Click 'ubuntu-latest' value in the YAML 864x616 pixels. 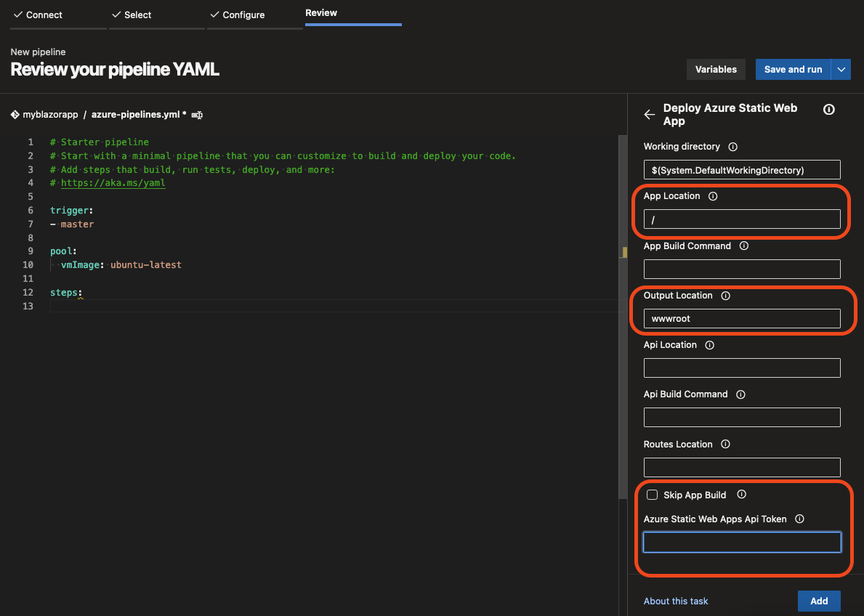pos(146,265)
